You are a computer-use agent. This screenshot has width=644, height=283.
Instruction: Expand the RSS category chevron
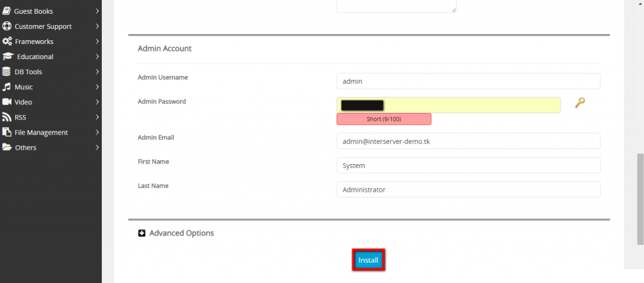(x=97, y=117)
